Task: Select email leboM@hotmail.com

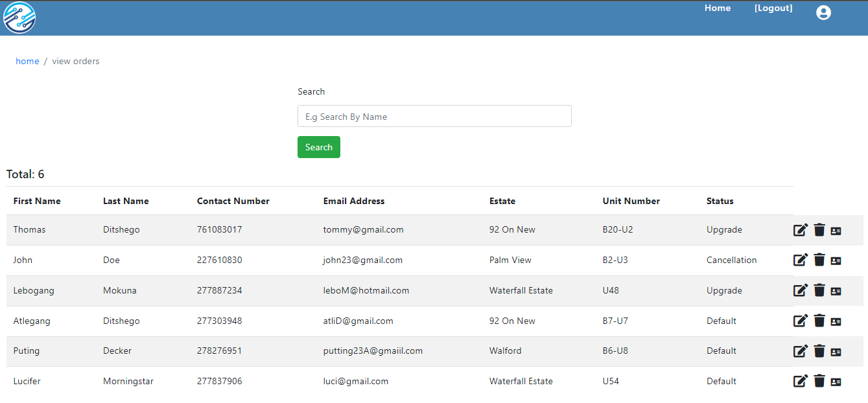Action: tap(366, 290)
